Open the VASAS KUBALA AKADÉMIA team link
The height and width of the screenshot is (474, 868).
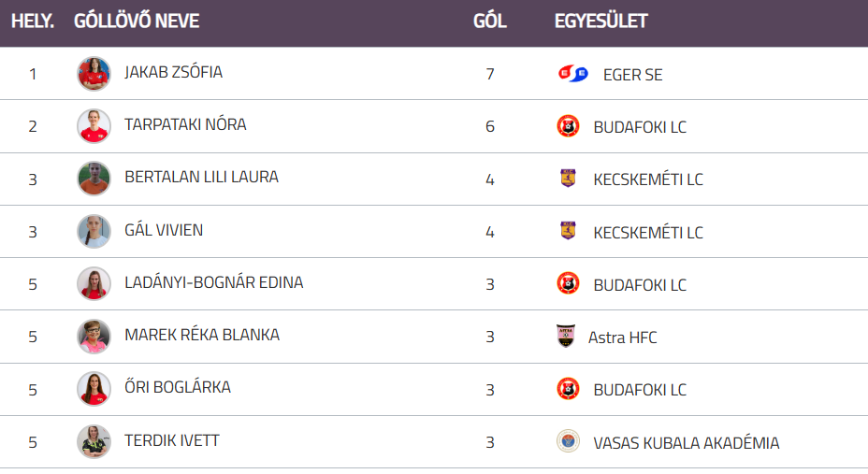[x=687, y=443]
